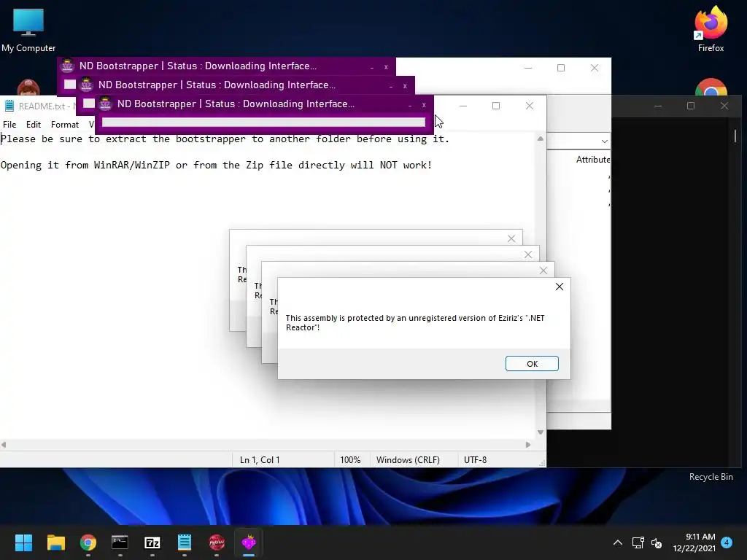Close the rearmost ND Bootstrapper window
The width and height of the screenshot is (747, 560).
pos(386,67)
